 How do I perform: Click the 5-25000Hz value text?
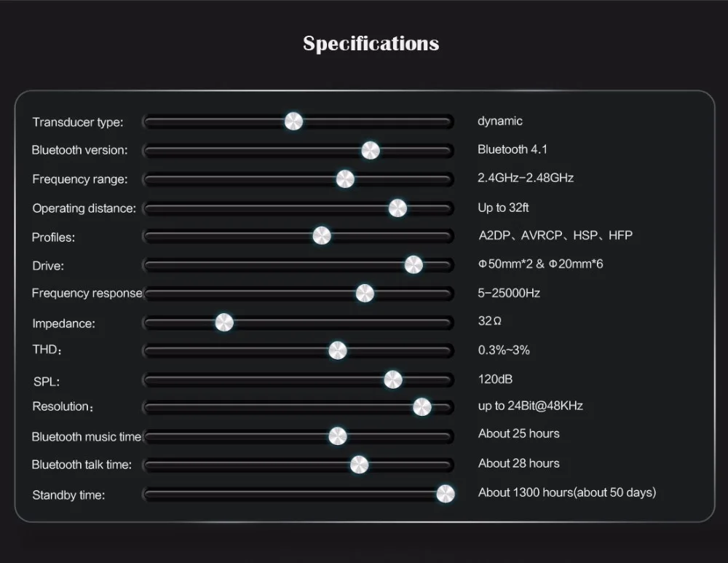tap(509, 293)
